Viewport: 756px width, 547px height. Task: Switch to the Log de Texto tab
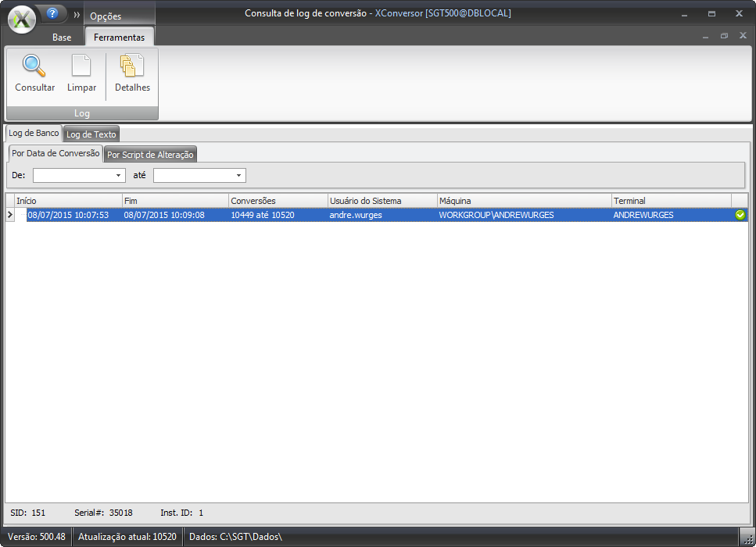[x=91, y=134]
